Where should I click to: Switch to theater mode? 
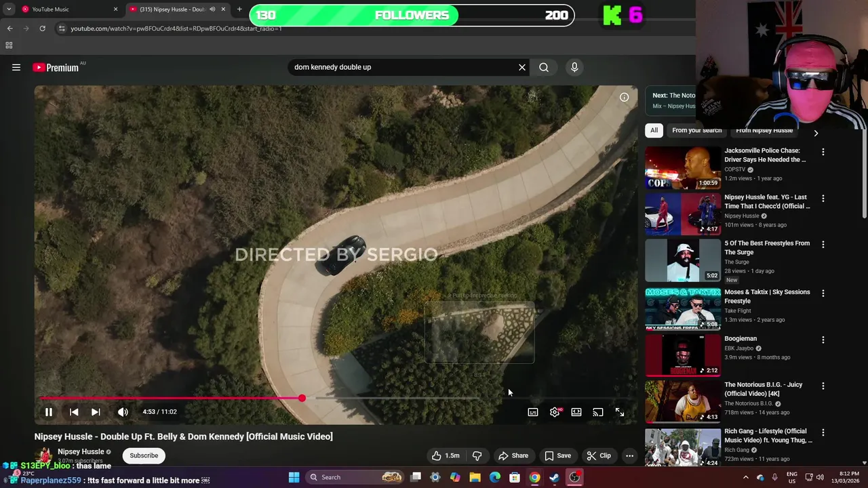coord(576,412)
